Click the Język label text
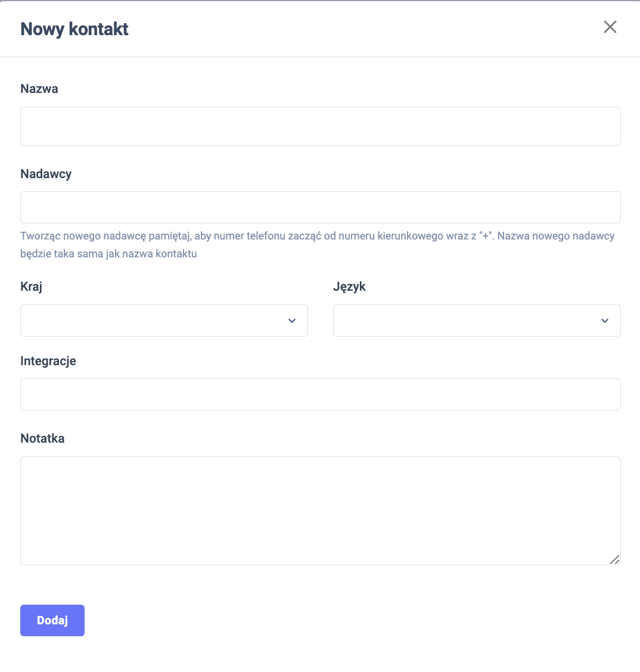 (349, 287)
